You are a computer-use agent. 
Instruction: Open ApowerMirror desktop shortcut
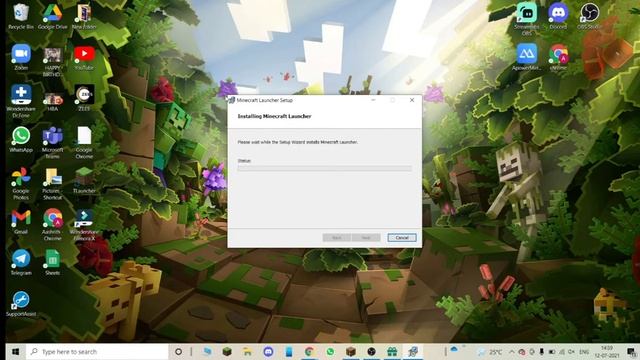(x=527, y=57)
